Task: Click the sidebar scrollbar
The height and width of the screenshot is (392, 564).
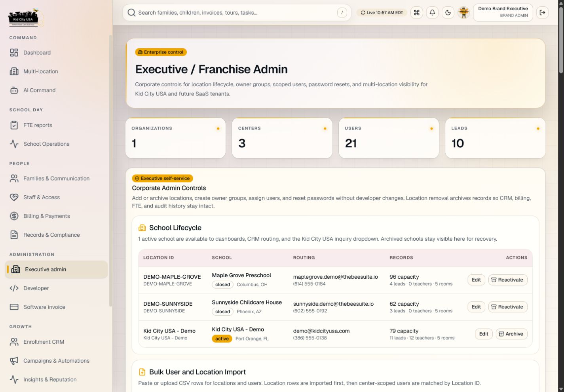Action: click(x=111, y=170)
